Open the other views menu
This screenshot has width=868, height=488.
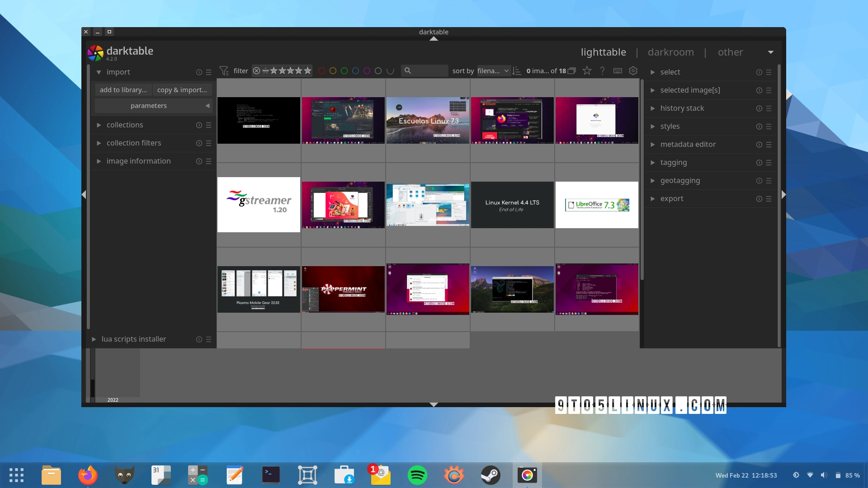731,52
